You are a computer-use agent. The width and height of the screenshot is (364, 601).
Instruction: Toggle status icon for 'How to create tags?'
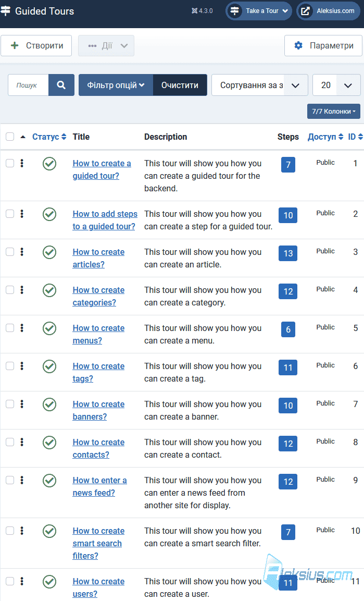49,366
